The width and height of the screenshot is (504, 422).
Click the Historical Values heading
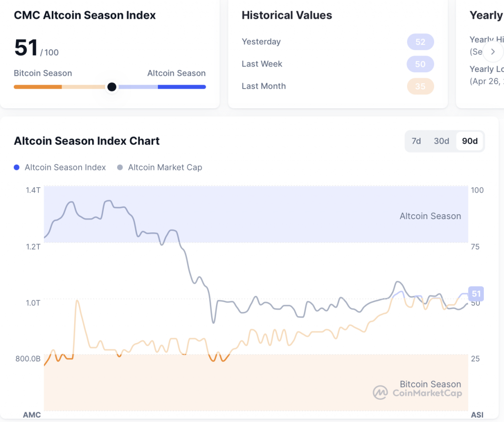[286, 15]
